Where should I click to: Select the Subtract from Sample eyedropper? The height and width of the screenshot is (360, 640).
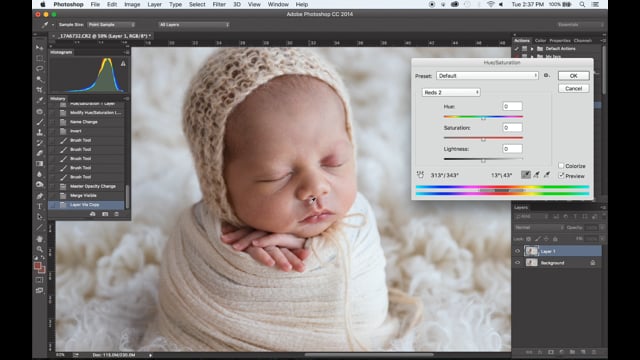(547, 175)
